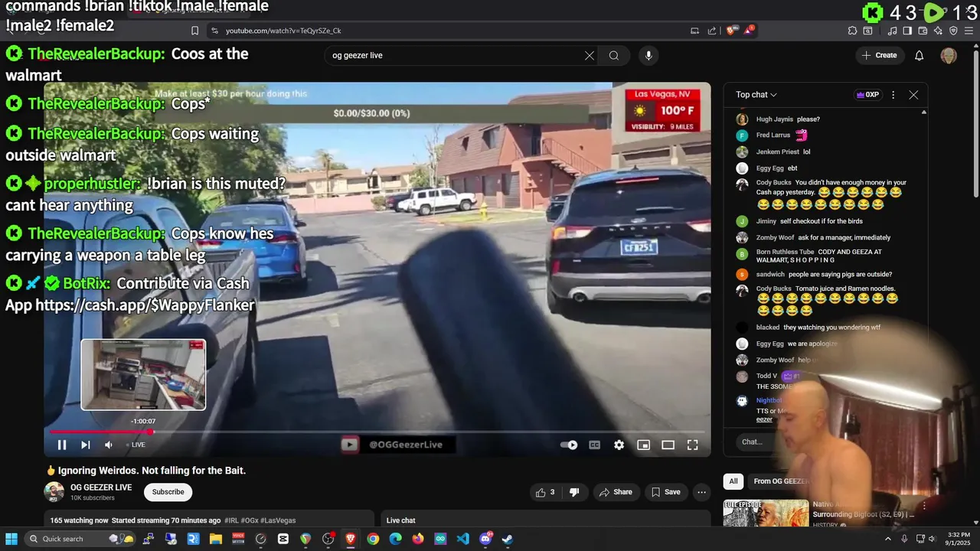The height and width of the screenshot is (551, 980).
Task: Open the #IRL hashtag link
Action: pos(233,520)
